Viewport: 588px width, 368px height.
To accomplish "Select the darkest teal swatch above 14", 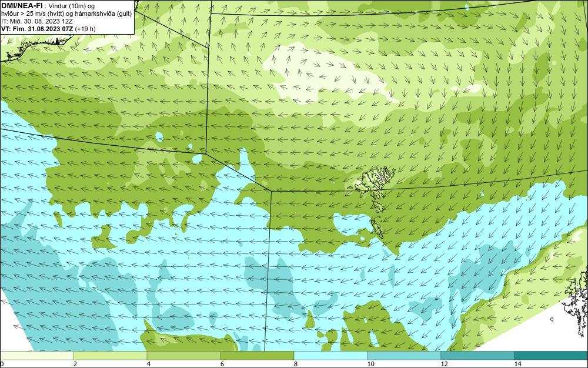I will point(552,355).
